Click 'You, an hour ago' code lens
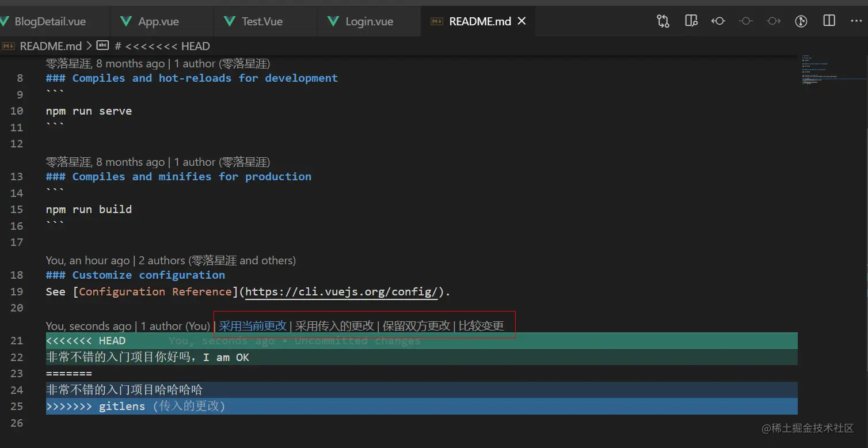Viewport: 868px width, 448px height. click(x=87, y=261)
